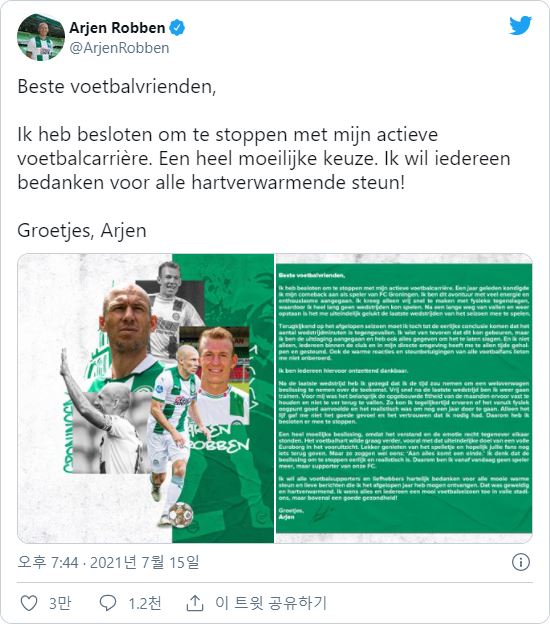Click the 1.2천 replies count
The image size is (550, 625).
(145, 603)
